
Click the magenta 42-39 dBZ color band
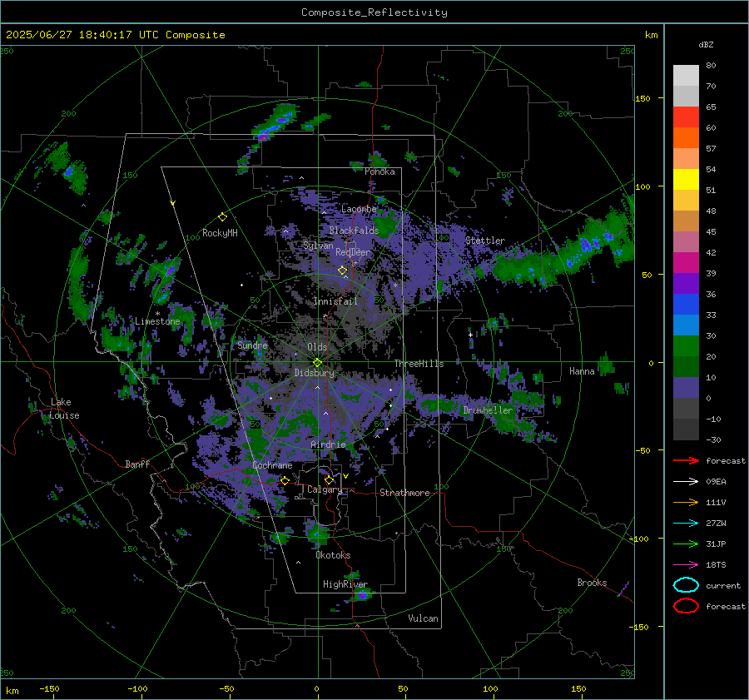click(x=686, y=263)
